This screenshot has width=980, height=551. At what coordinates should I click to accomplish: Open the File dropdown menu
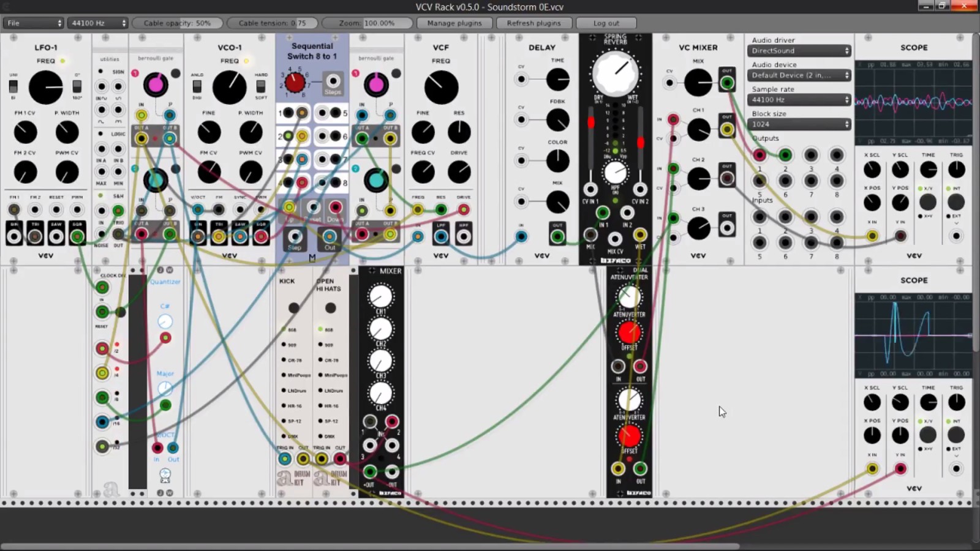pyautogui.click(x=33, y=23)
